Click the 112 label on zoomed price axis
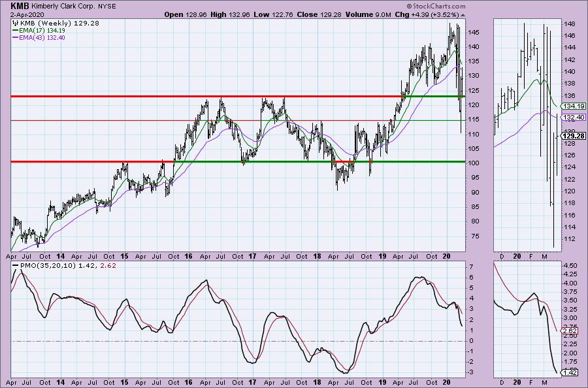The width and height of the screenshot is (588, 388). click(x=570, y=239)
